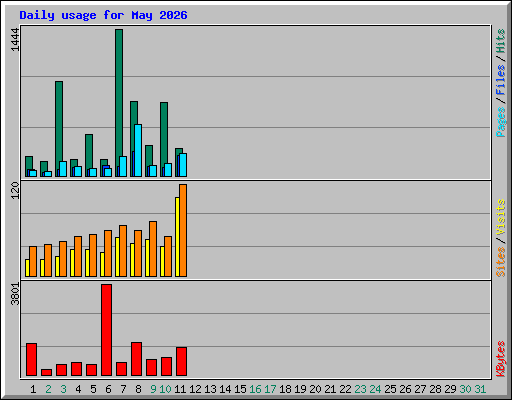Click the Visits legend label
Image resolution: width=512 pixels, height=400 pixels.
(x=501, y=217)
